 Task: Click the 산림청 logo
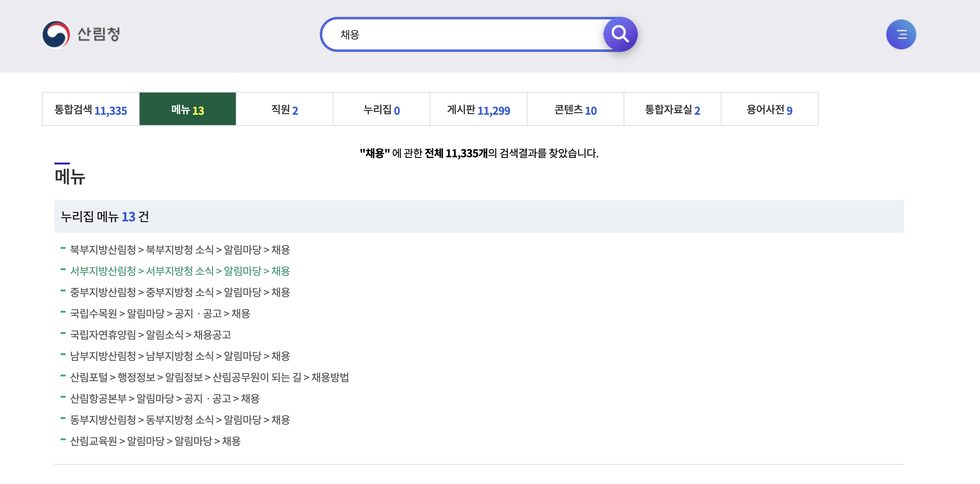81,34
